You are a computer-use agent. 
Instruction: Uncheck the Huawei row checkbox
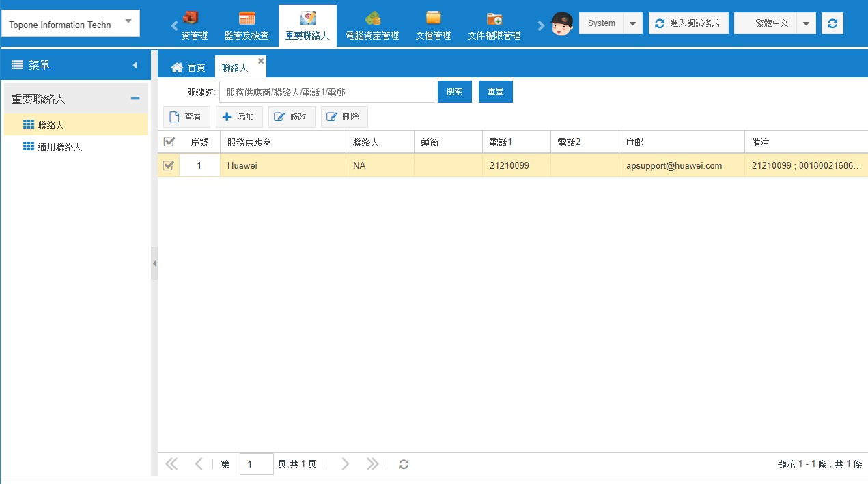[x=168, y=165]
